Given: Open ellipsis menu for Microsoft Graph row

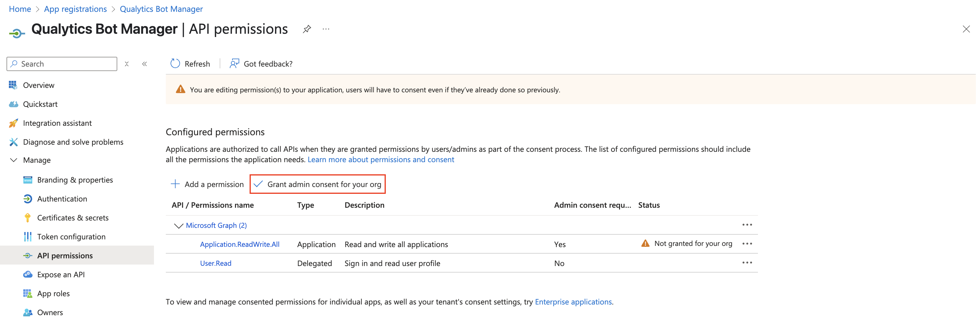Looking at the screenshot, I should point(747,225).
